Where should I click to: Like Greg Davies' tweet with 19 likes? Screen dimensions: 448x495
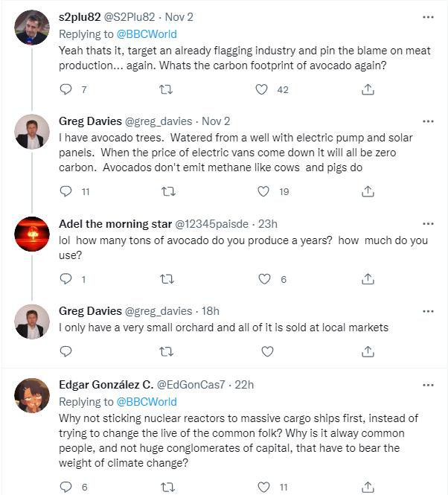click(262, 191)
